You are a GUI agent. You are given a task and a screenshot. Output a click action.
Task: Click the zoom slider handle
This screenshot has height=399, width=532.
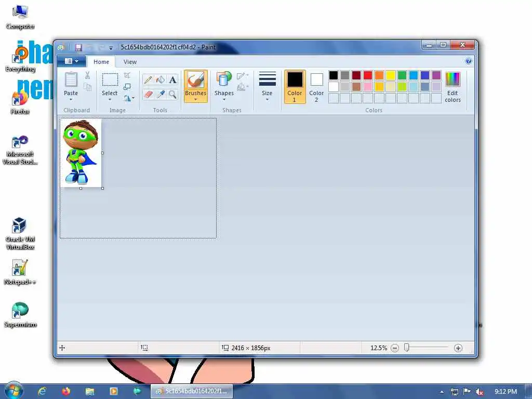406,348
